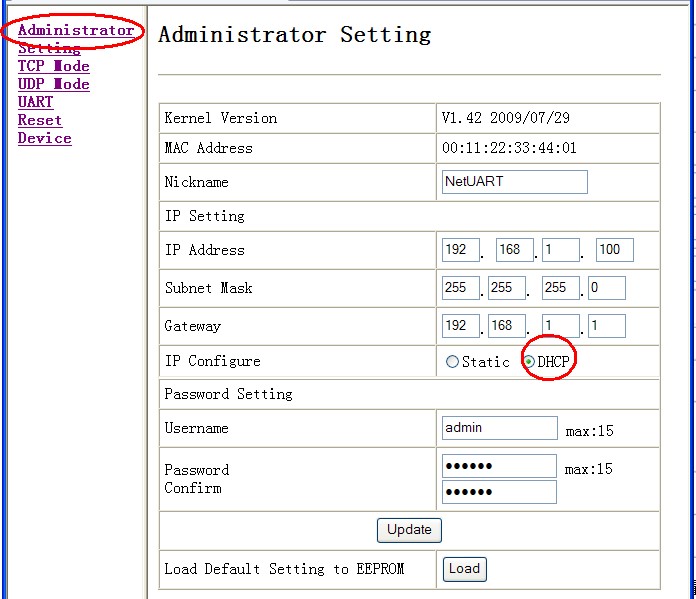The height and width of the screenshot is (599, 696).
Task: Click the last IP Address octet showing 100
Action: [x=614, y=250]
